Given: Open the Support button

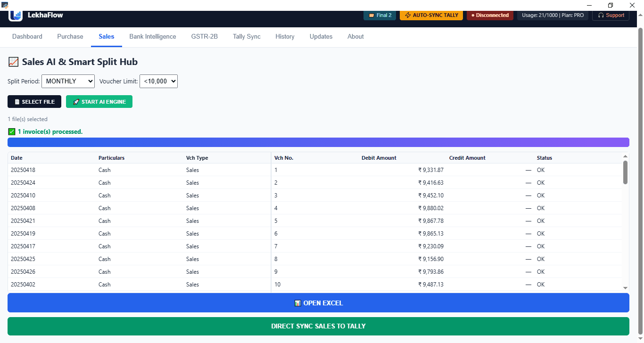Looking at the screenshot, I should (611, 15).
